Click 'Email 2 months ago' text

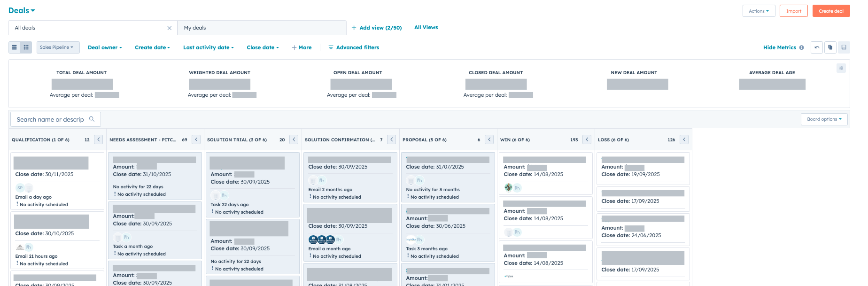tap(330, 190)
